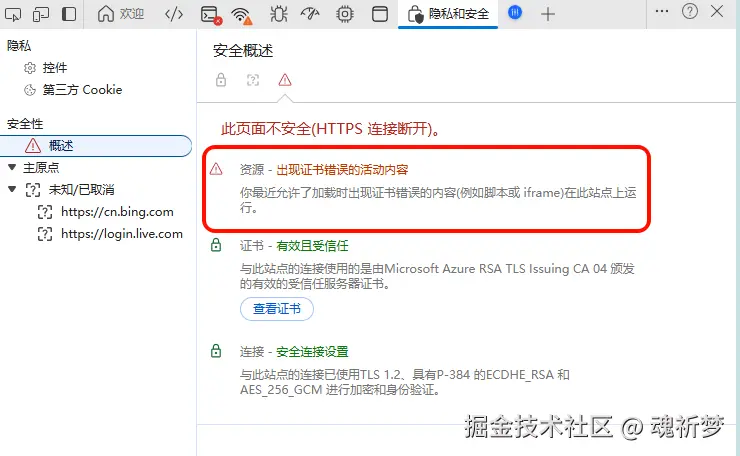Click the 出现证书错误的活动内容 text

pos(342,170)
